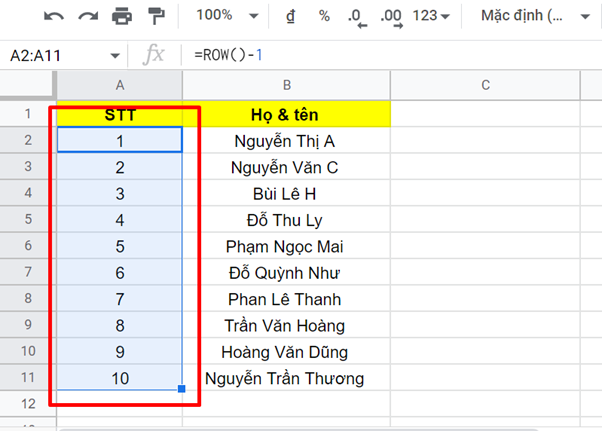The image size is (602, 431).
Task: Click increase decimal places icon
Action: pos(391,18)
